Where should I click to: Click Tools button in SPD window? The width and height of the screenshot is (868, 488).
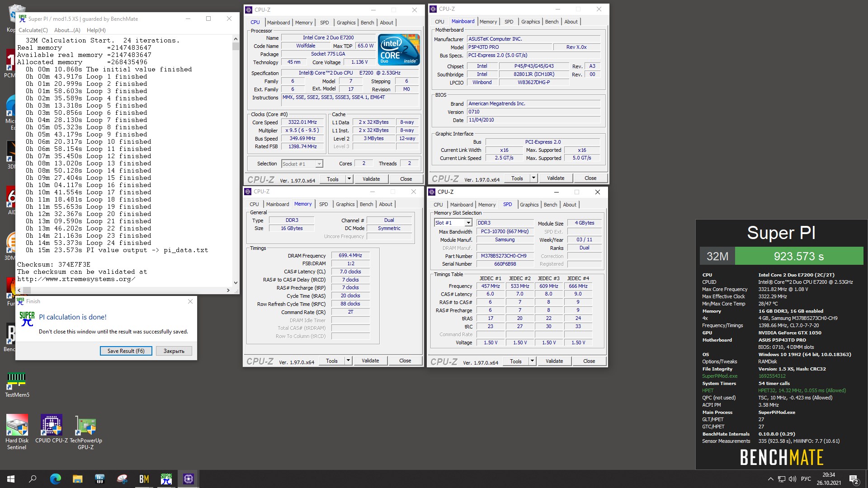[516, 361]
